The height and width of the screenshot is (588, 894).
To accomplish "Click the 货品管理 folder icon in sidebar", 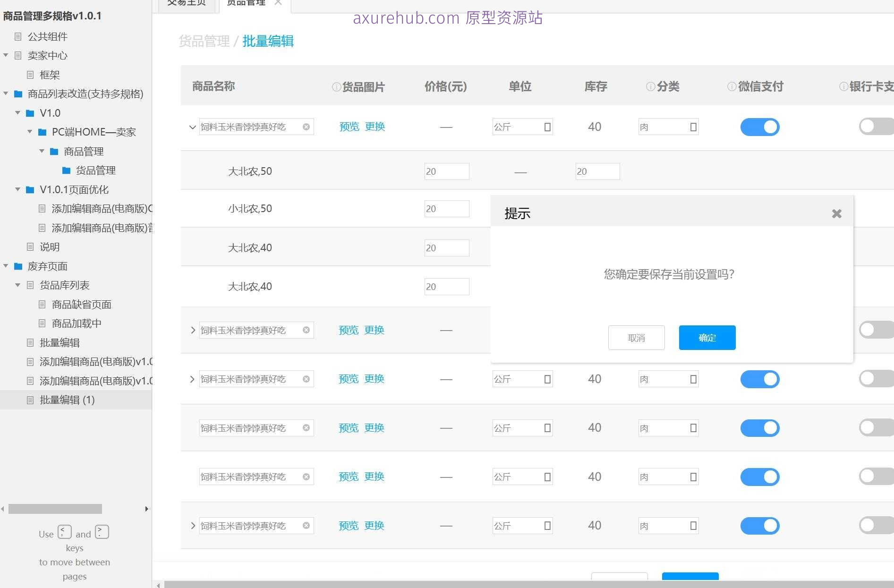I will pos(67,170).
